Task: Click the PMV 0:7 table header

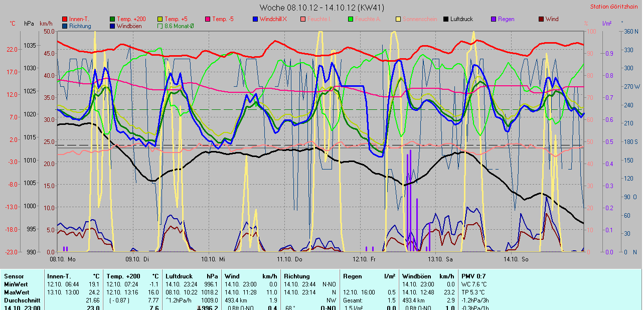Action: coord(474,276)
